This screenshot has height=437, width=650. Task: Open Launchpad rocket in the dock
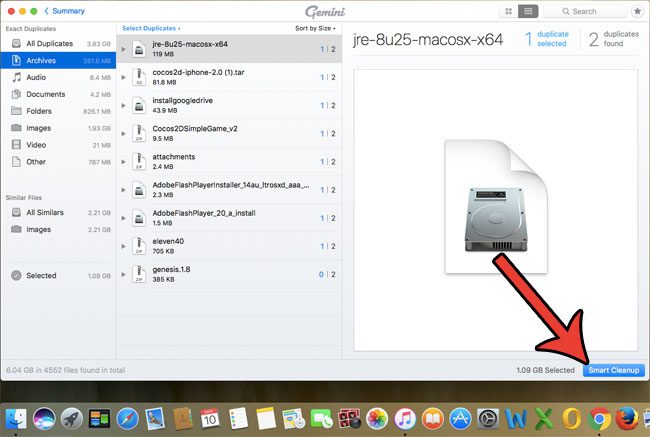click(x=72, y=419)
